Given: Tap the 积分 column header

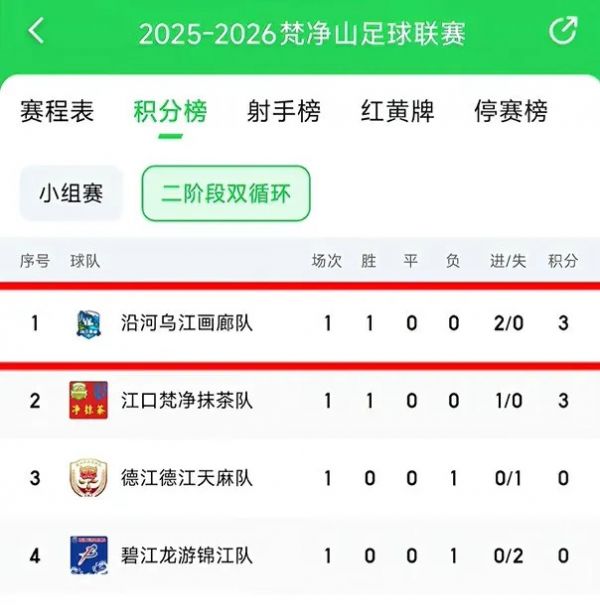Looking at the screenshot, I should pos(563,261).
